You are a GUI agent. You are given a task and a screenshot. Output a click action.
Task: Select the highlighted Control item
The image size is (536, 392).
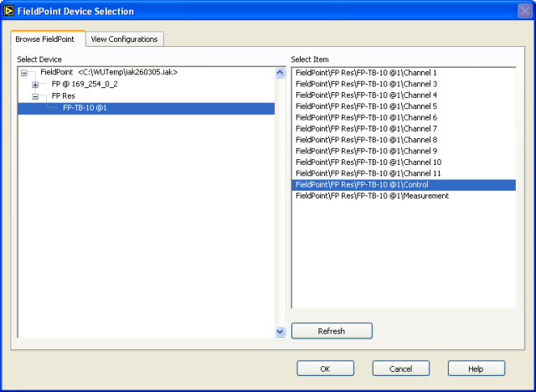(x=404, y=185)
